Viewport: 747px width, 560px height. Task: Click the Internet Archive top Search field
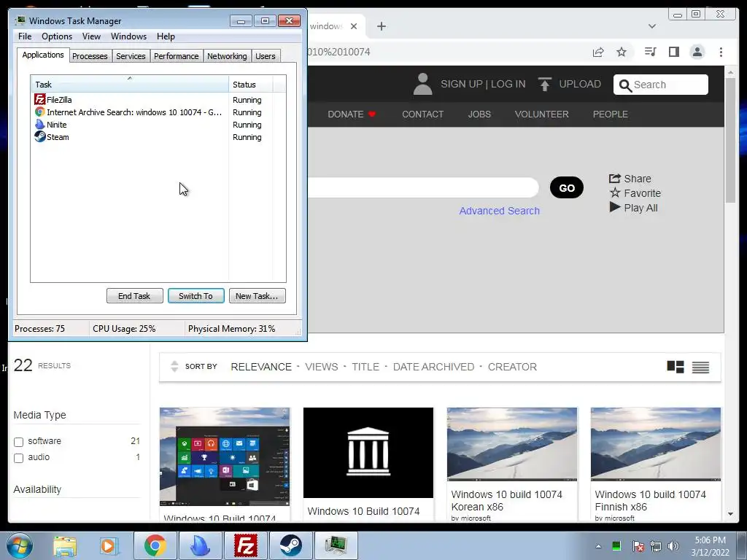pyautogui.click(x=661, y=85)
